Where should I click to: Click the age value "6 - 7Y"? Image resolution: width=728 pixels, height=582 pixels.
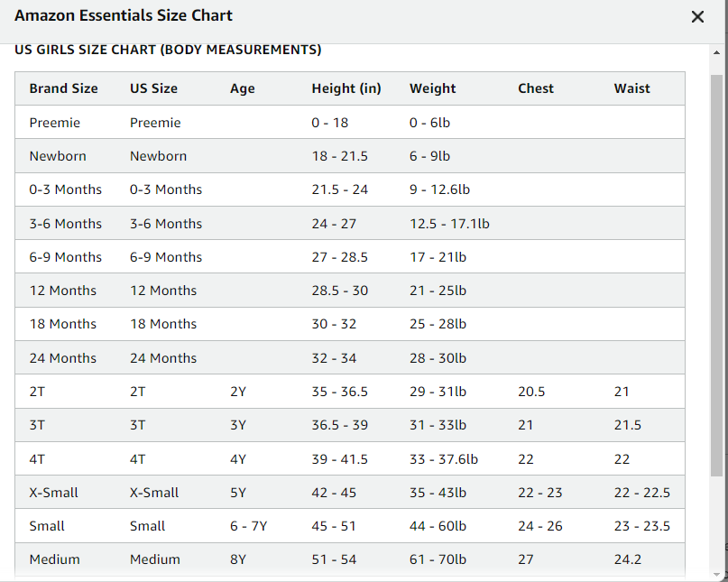tap(248, 526)
